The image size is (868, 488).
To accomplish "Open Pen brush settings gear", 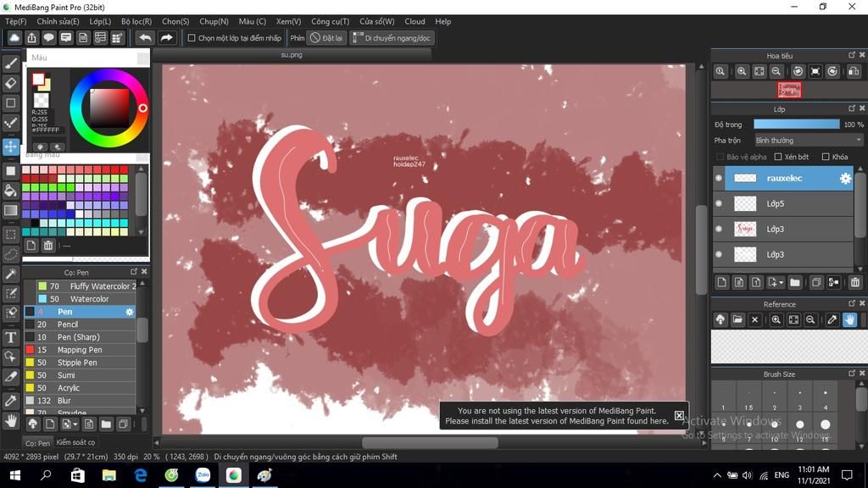I will point(130,312).
